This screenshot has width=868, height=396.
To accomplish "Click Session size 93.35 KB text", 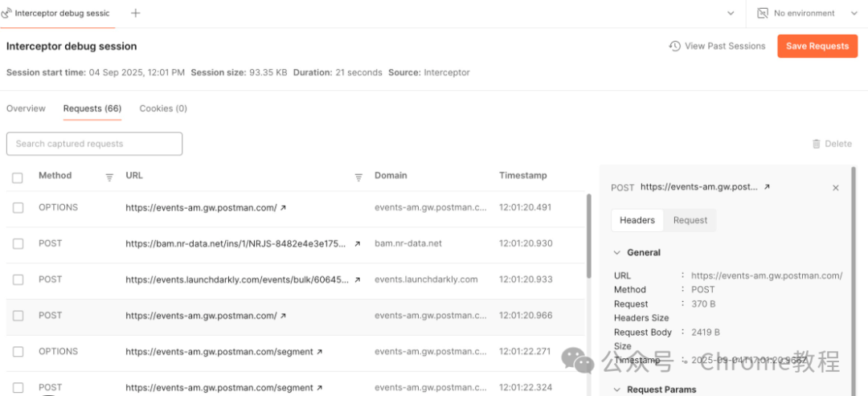I will (x=240, y=72).
